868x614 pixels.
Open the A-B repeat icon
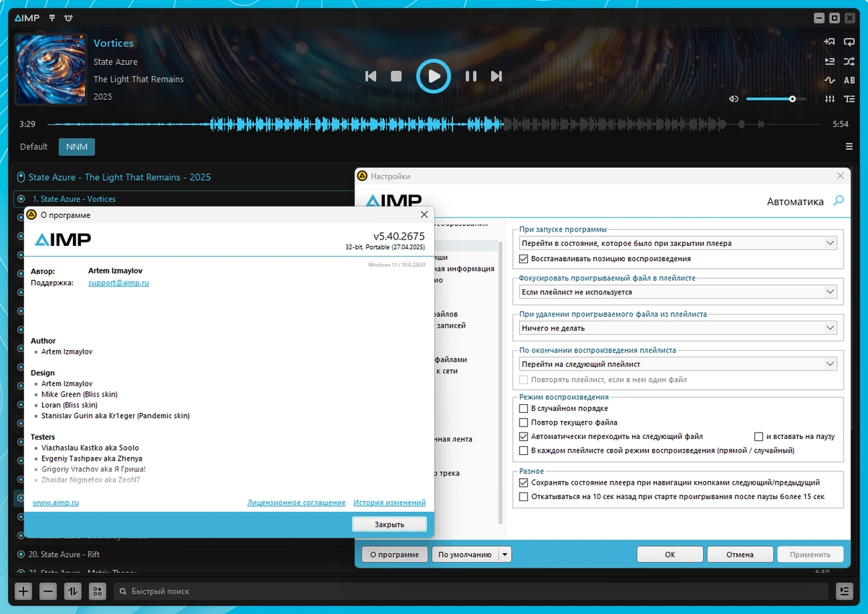848,80
